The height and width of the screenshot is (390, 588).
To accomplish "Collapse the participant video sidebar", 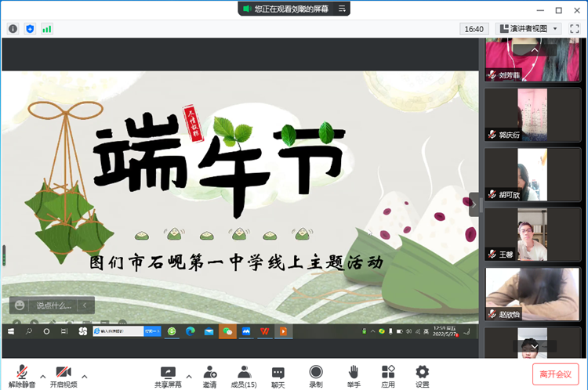I will (474, 204).
